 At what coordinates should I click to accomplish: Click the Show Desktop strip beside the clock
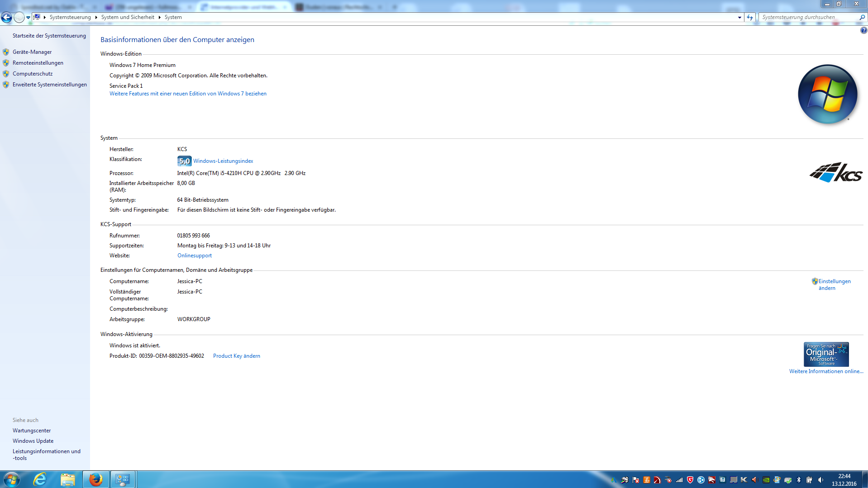[x=864, y=479]
